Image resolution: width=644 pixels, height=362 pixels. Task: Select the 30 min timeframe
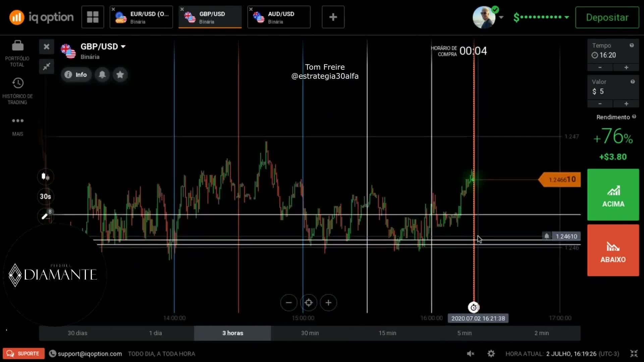tap(310, 333)
